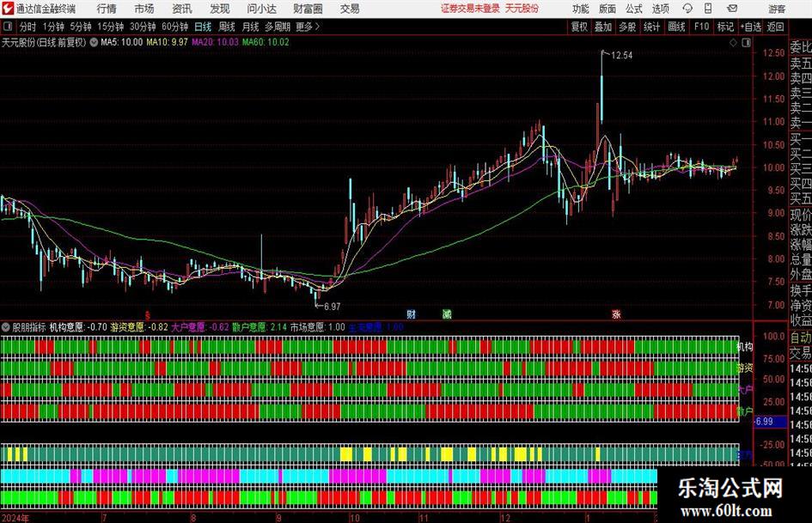Open the mobile phone icon in title bar
Viewport: 812px width, 523px height.
click(x=708, y=9)
